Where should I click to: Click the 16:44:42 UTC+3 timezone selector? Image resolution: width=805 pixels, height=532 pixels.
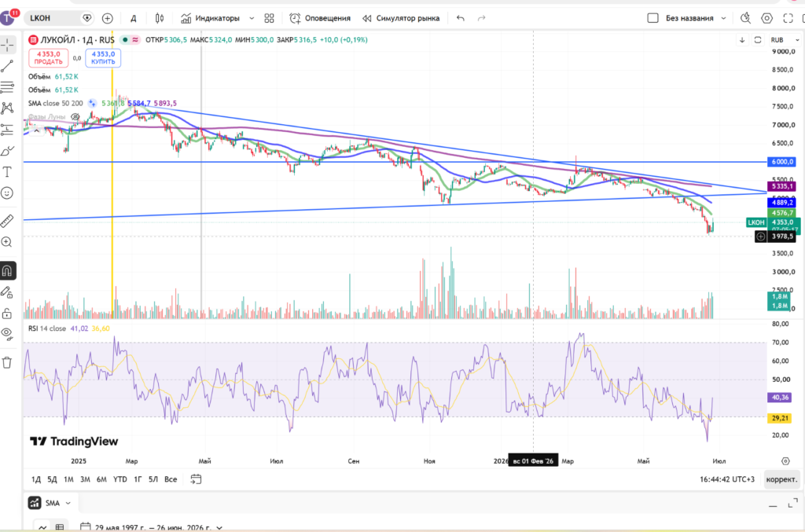click(x=727, y=479)
